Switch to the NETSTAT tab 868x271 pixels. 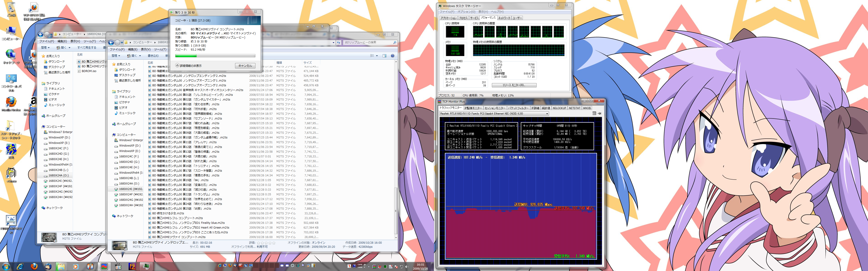pos(575,108)
